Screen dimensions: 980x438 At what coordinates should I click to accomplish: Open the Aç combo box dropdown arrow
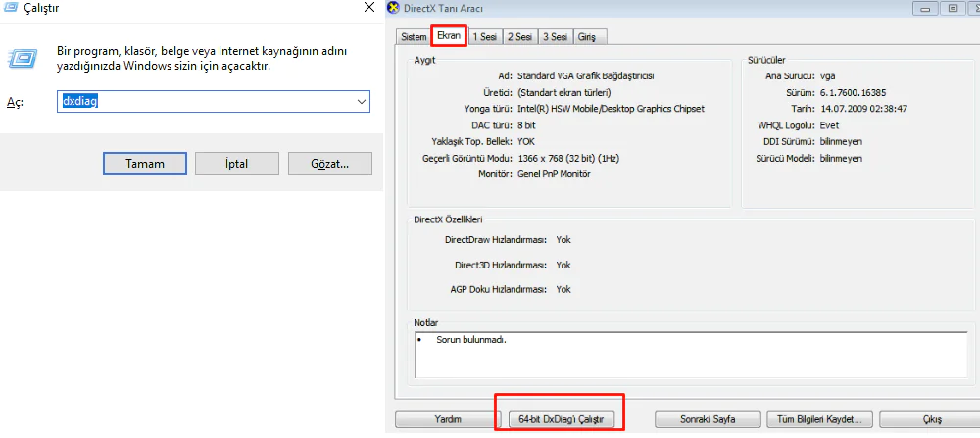(361, 101)
